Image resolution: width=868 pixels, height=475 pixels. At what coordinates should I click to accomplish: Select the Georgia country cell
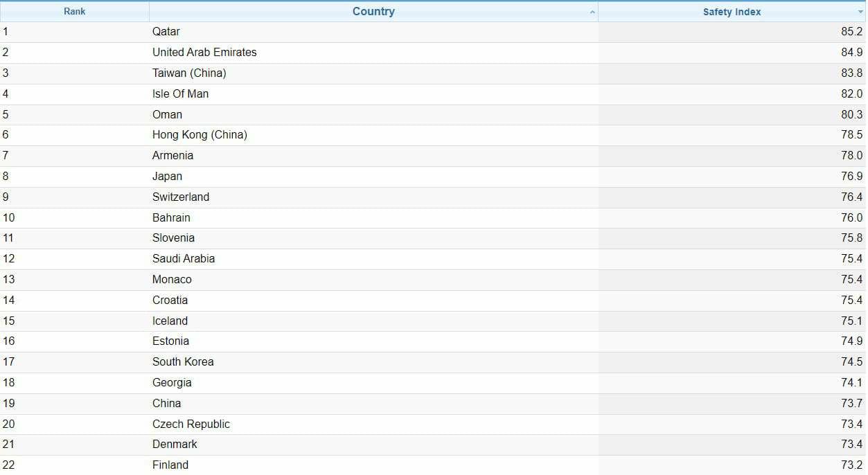pyautogui.click(x=373, y=383)
